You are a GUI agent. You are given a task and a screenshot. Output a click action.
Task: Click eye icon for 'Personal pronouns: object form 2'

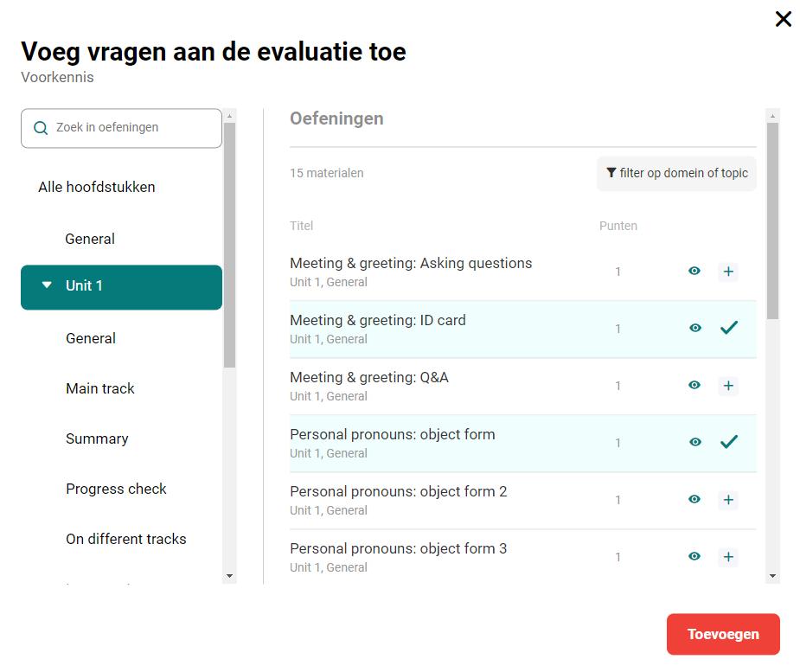694,500
